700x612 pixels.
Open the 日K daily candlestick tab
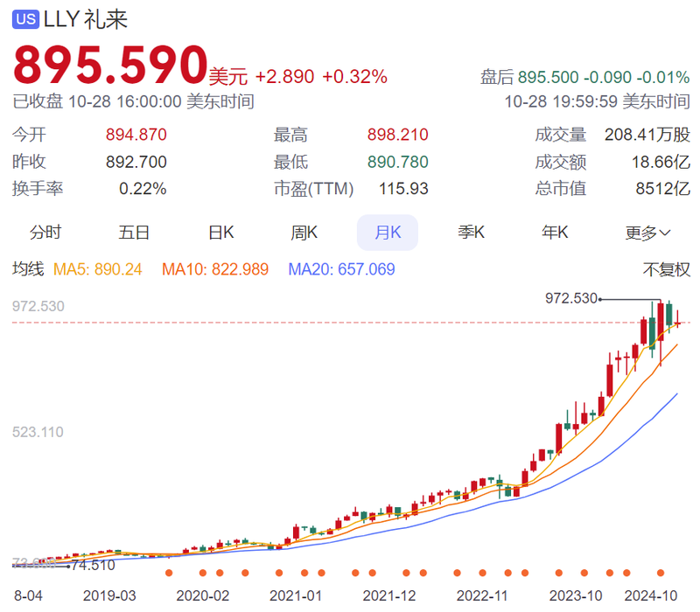[x=220, y=233]
